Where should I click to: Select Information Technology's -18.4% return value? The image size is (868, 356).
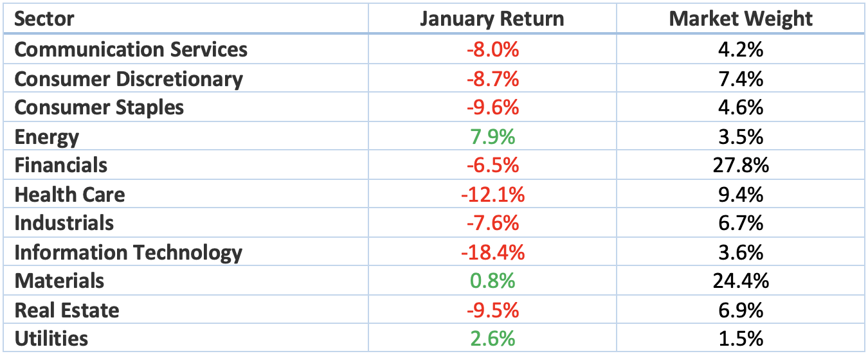tap(493, 253)
